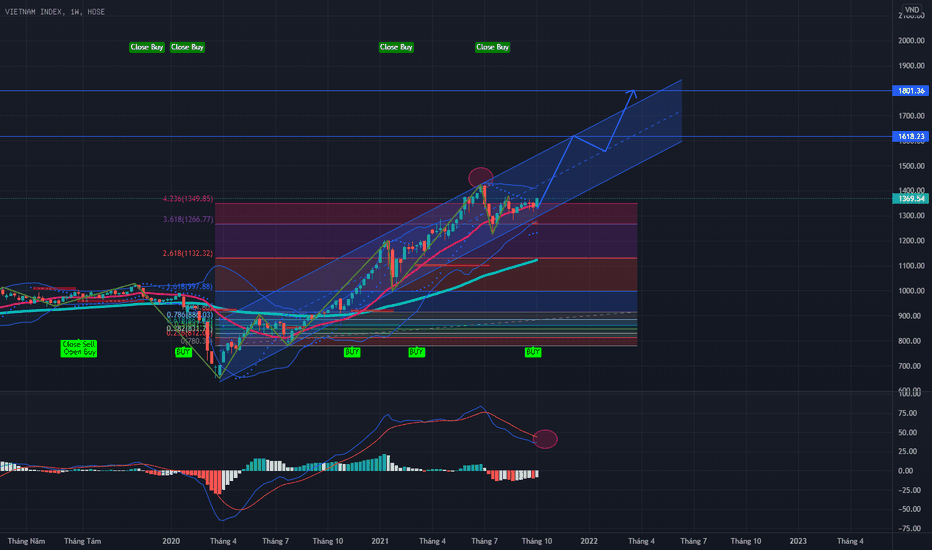932x550 pixels.
Task: Click the BUY signal marker under early 2020
Action: pyautogui.click(x=183, y=353)
